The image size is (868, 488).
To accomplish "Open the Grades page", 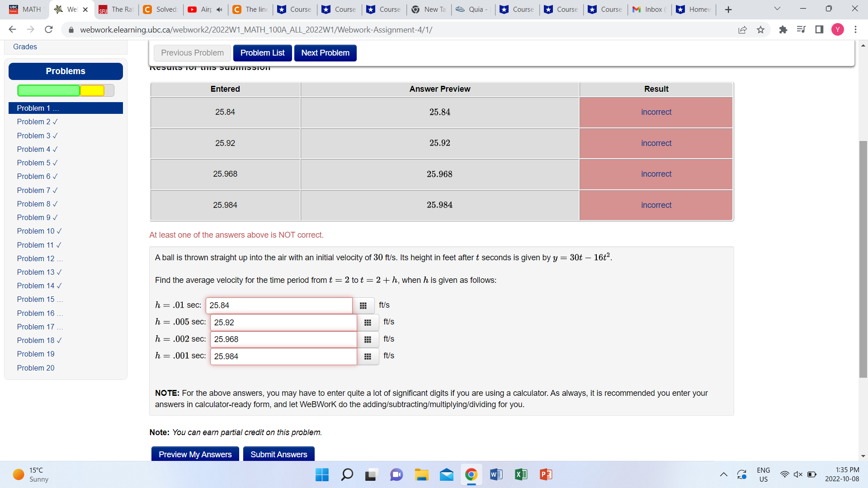I will tap(25, 47).
